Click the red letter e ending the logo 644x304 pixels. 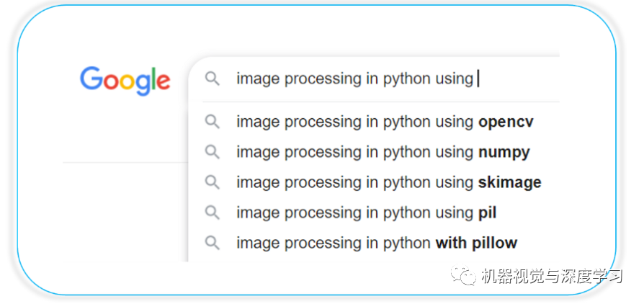click(164, 81)
